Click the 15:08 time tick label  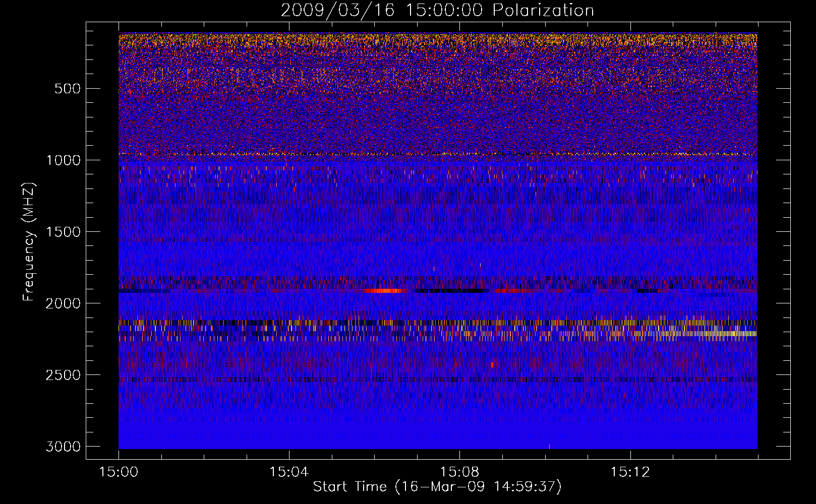pyautogui.click(x=459, y=472)
